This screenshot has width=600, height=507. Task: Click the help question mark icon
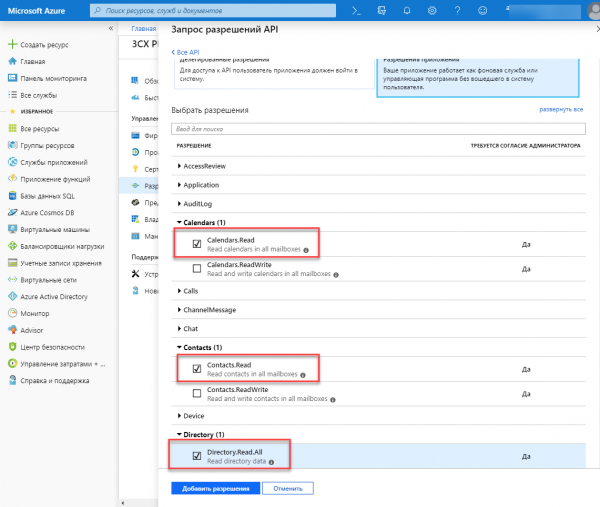[455, 10]
